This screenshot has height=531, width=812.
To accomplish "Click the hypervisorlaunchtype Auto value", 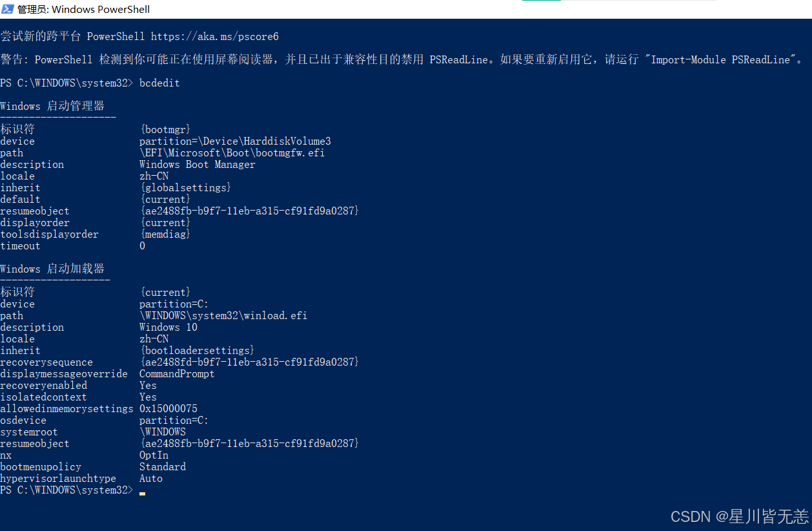I will click(x=151, y=479).
